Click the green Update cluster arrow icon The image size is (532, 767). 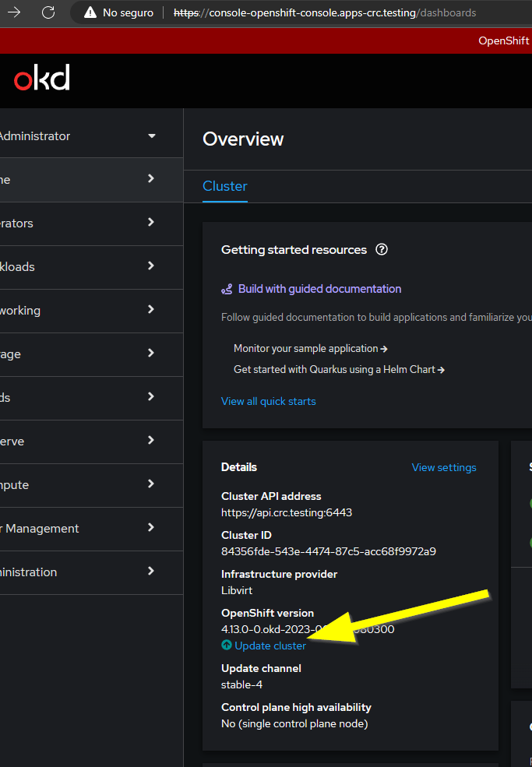coord(227,646)
